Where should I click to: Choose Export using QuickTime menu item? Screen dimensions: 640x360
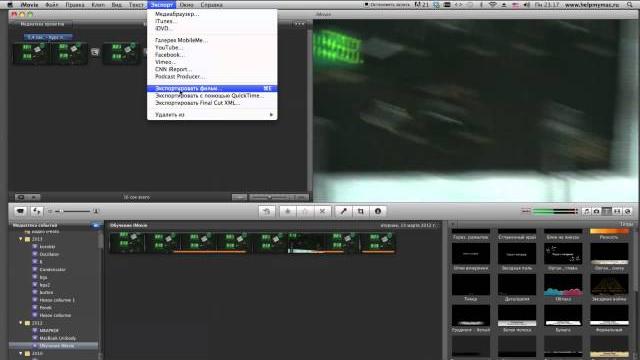pos(212,96)
